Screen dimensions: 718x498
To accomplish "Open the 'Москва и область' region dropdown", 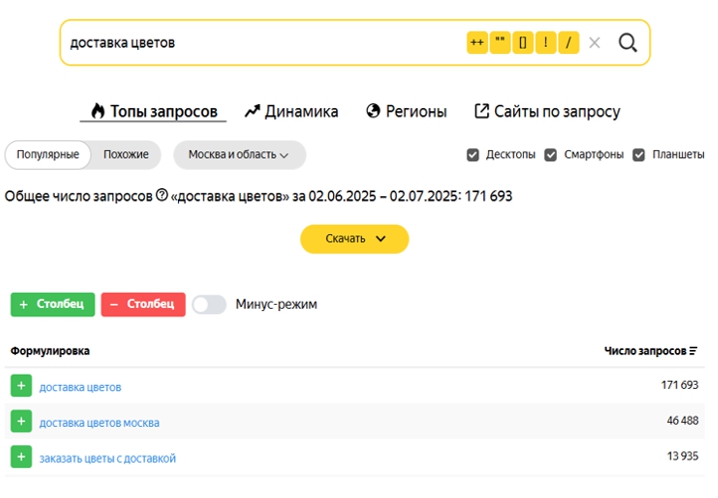I will (x=239, y=155).
